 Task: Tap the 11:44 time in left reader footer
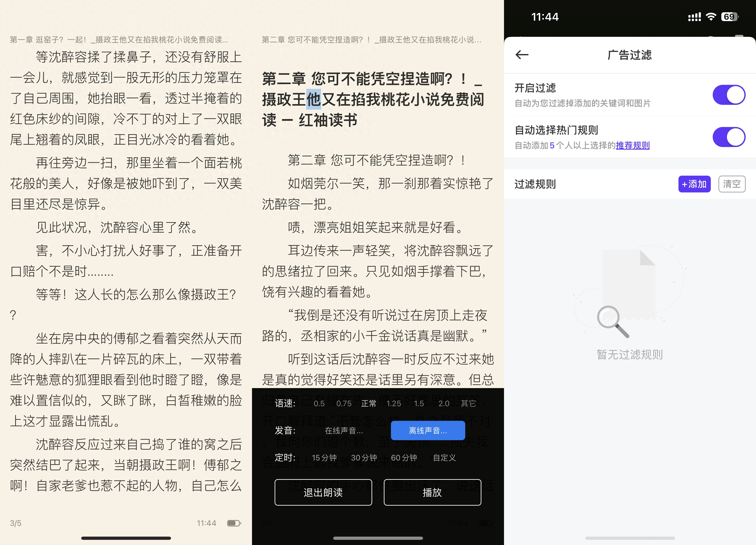pos(206,523)
